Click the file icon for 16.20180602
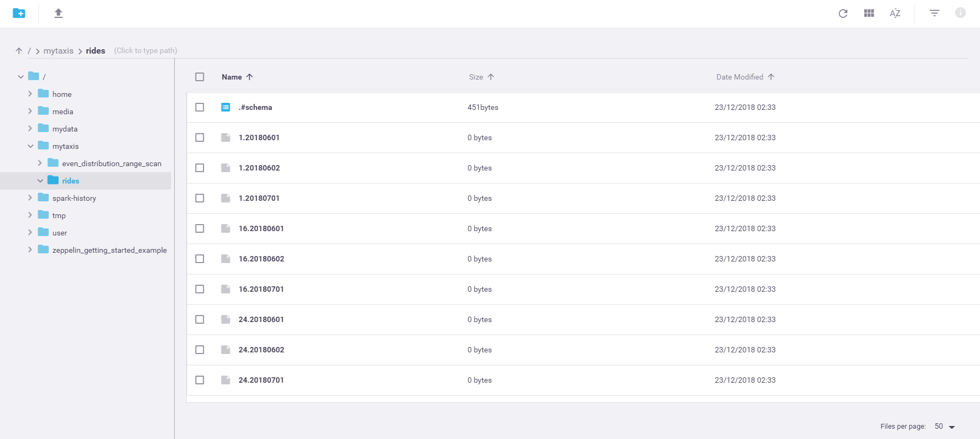This screenshot has width=980, height=439. click(226, 259)
